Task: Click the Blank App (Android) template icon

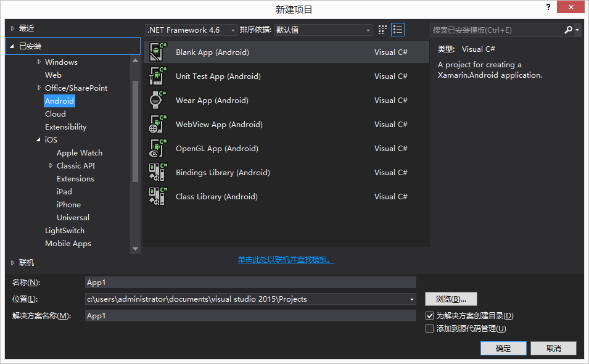Action: (158, 52)
